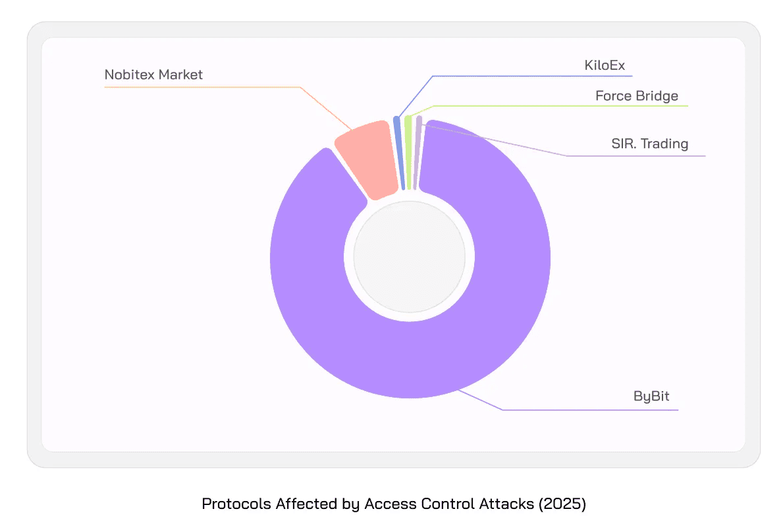Select the salmon Nobitex Market slice
The width and height of the screenshot is (783, 532).
coord(367,159)
